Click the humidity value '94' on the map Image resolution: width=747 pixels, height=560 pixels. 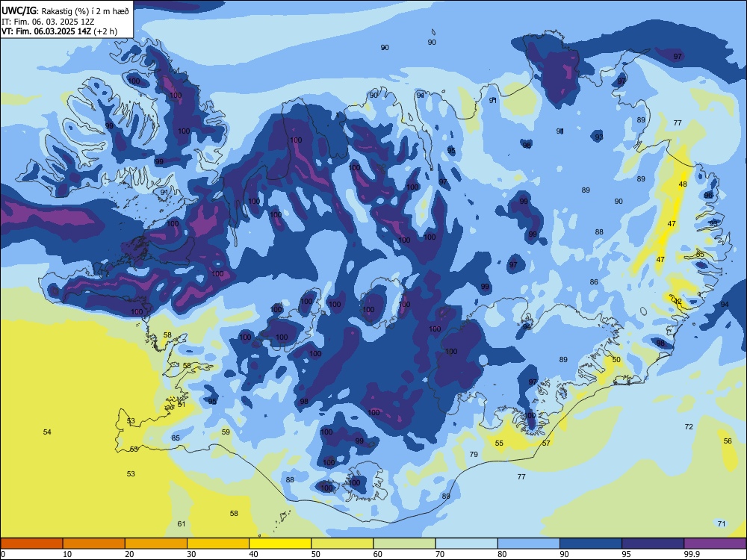click(x=725, y=305)
